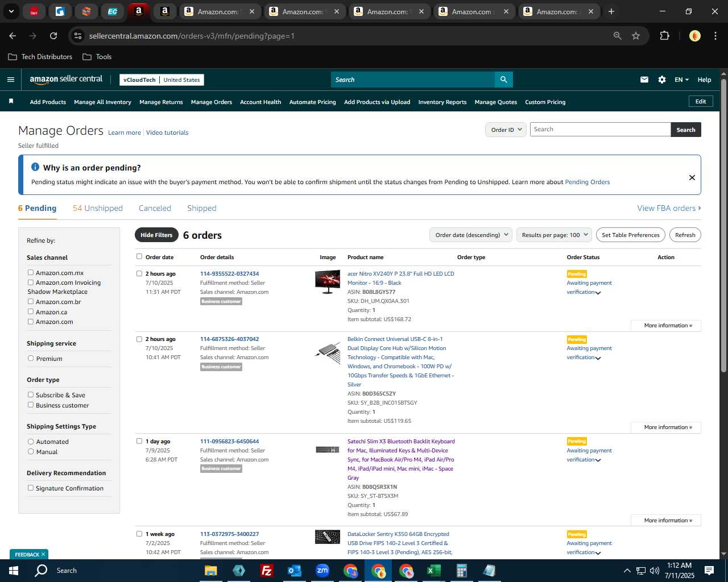Click the browser back arrow
Image resolution: width=728 pixels, height=582 pixels.
13,36
